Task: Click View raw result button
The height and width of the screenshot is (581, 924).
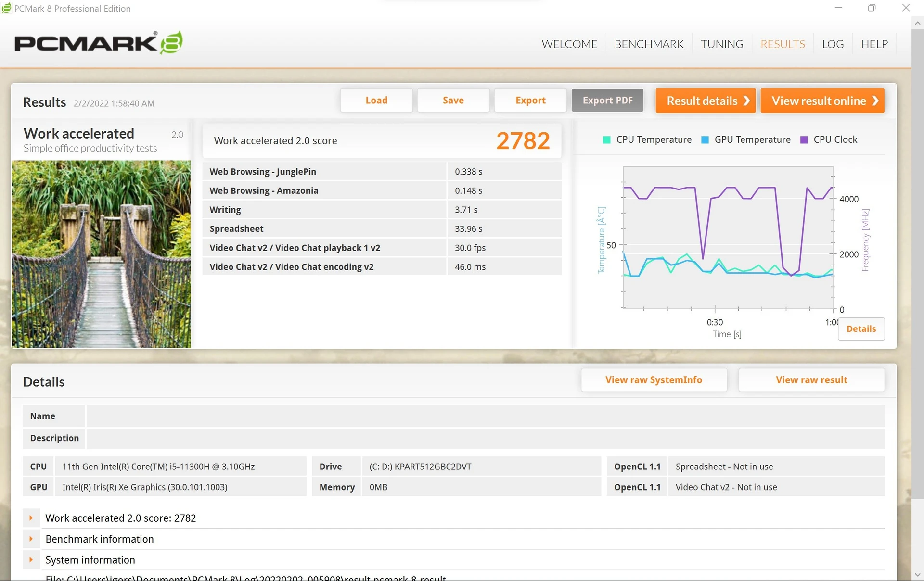Action: (x=811, y=380)
